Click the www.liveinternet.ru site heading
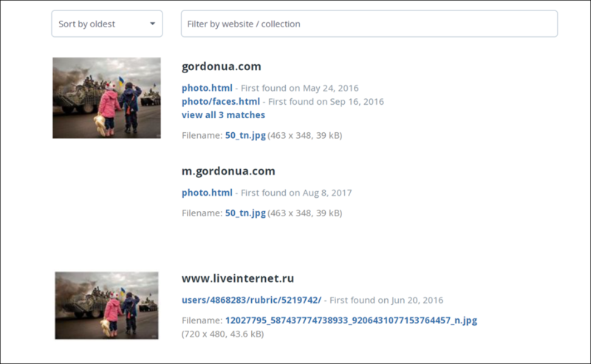591x364 pixels. point(238,278)
